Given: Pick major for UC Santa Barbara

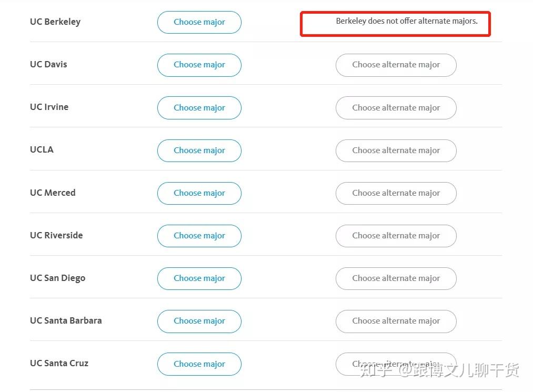Looking at the screenshot, I should click(199, 321).
